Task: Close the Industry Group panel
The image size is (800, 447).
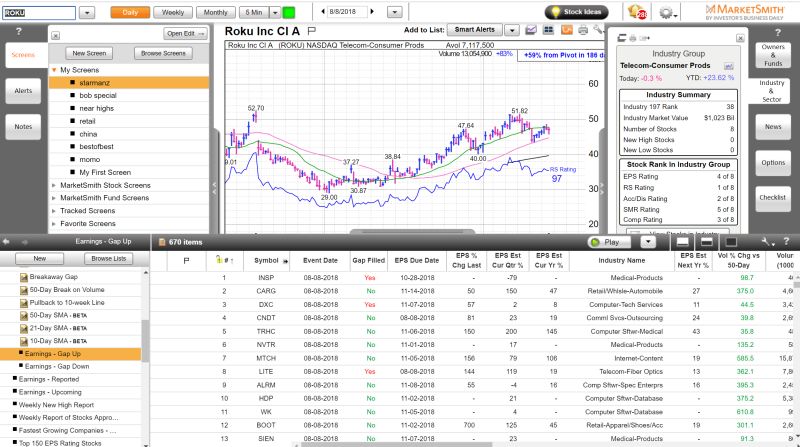Action: 740,38
